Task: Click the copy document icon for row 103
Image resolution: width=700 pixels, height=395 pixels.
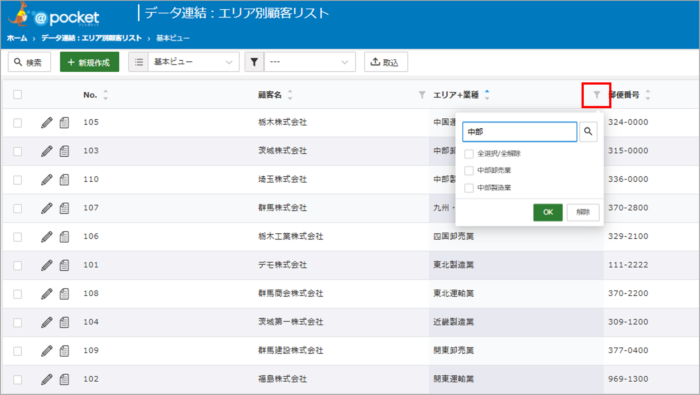Action: point(64,151)
